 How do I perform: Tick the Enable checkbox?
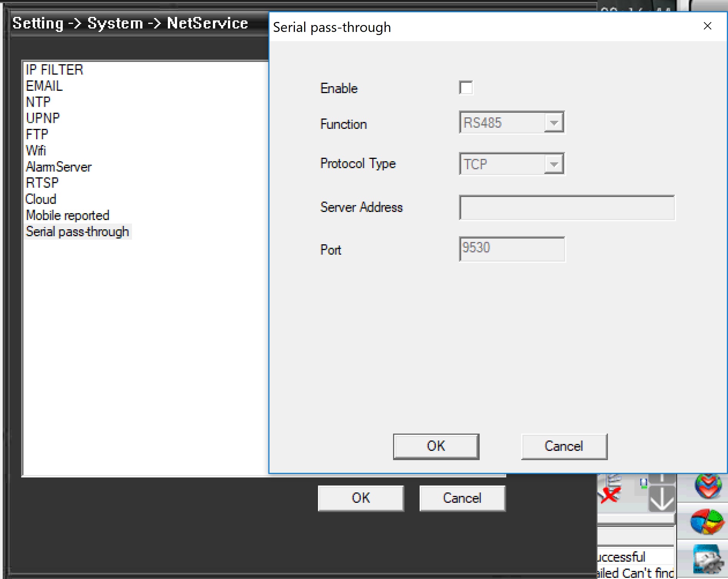pos(466,88)
